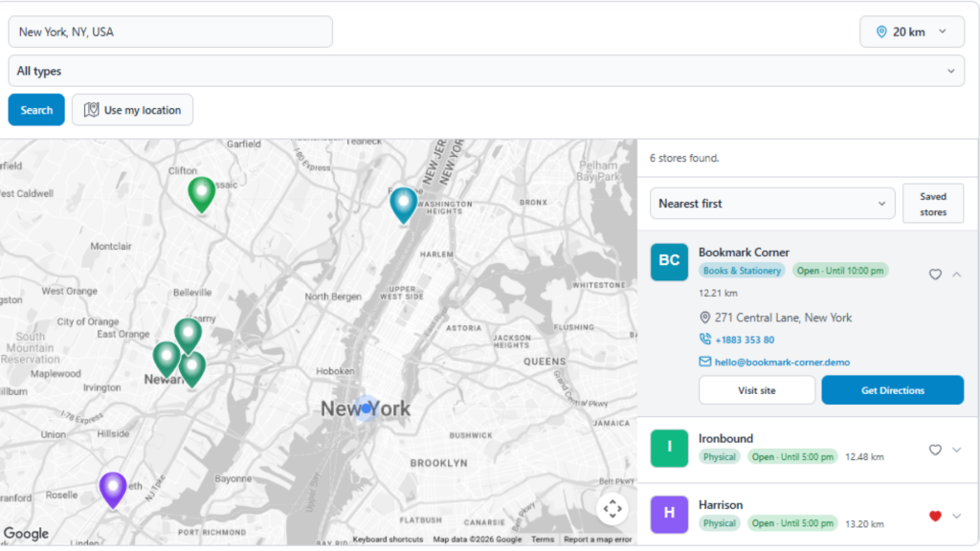Viewport: 980px width, 551px height.
Task: Click the leftmost green pin in the Newark cluster
Action: pyautogui.click(x=167, y=359)
